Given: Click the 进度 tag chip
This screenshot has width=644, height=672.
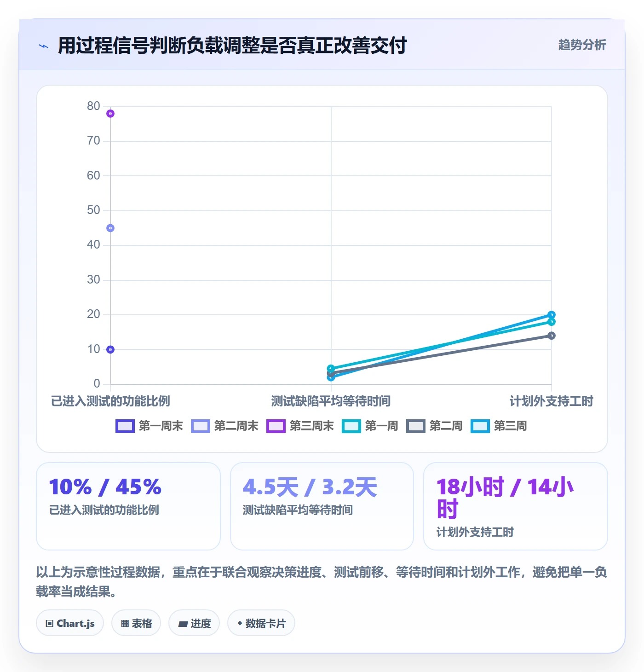Looking at the screenshot, I should click(194, 623).
